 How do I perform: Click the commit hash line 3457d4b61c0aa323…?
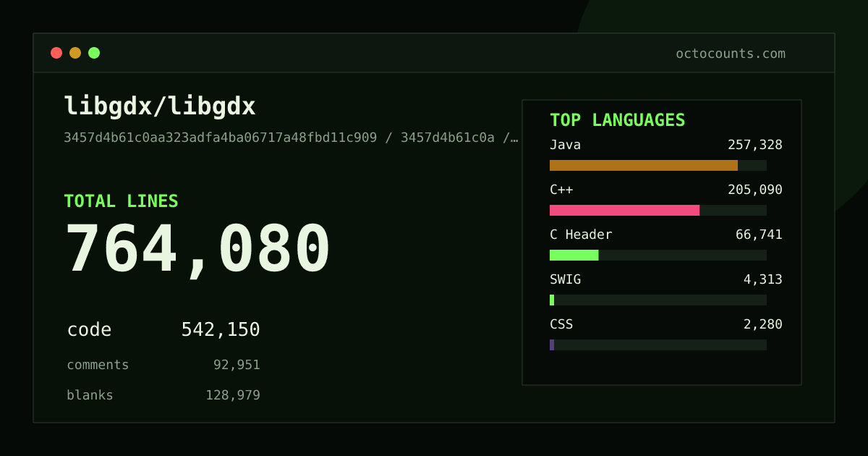point(291,138)
